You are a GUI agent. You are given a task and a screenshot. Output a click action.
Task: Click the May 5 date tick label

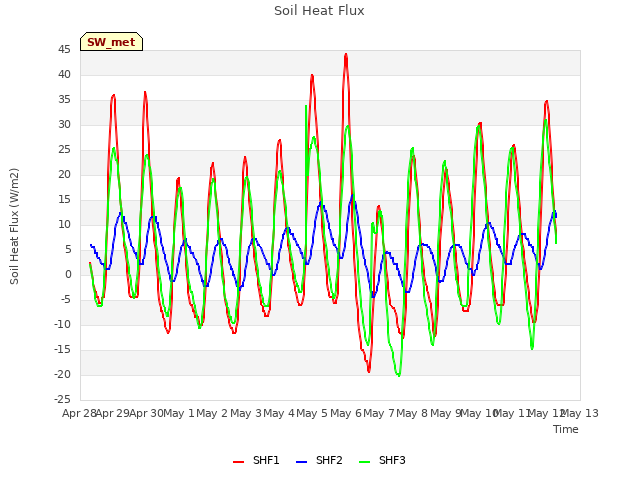(312, 413)
